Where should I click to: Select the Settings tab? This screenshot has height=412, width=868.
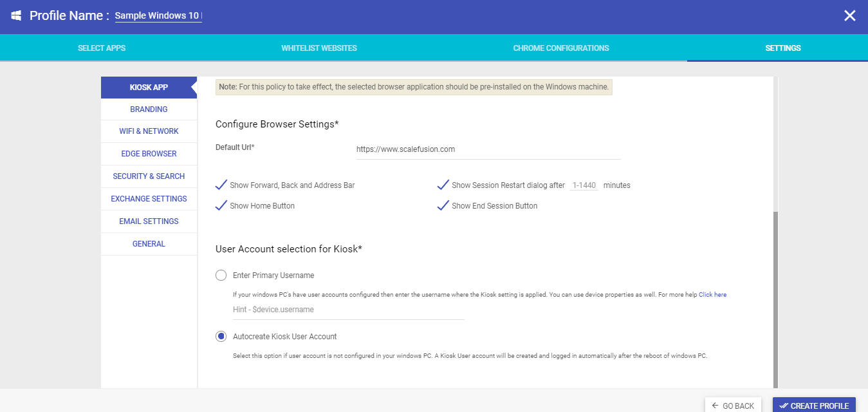783,48
